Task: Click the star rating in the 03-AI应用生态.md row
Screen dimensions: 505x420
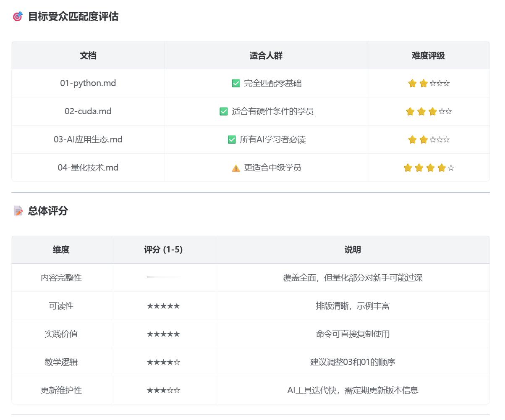Action: tap(429, 139)
